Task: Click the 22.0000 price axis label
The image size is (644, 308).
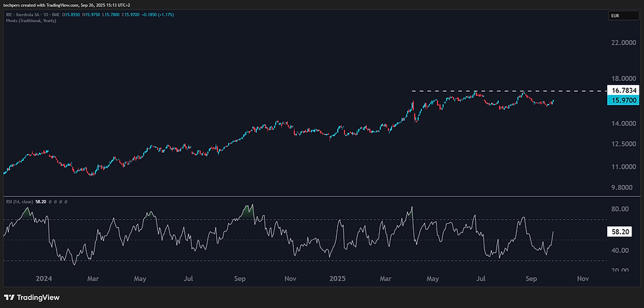Action: coord(623,43)
